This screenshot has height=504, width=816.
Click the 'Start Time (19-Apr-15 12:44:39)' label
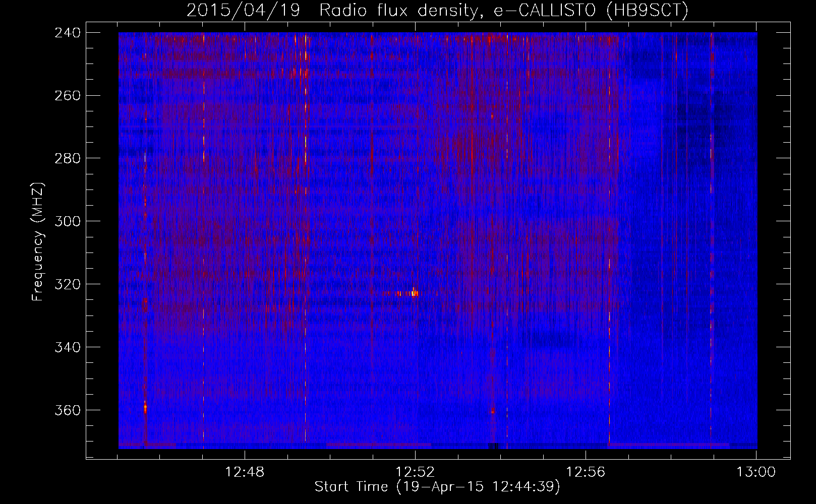(x=437, y=487)
